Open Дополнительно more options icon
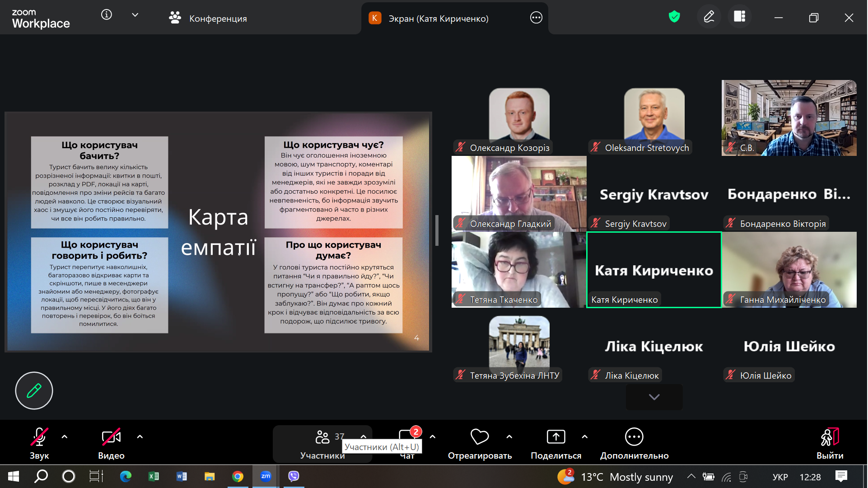The image size is (868, 488). coord(635,437)
